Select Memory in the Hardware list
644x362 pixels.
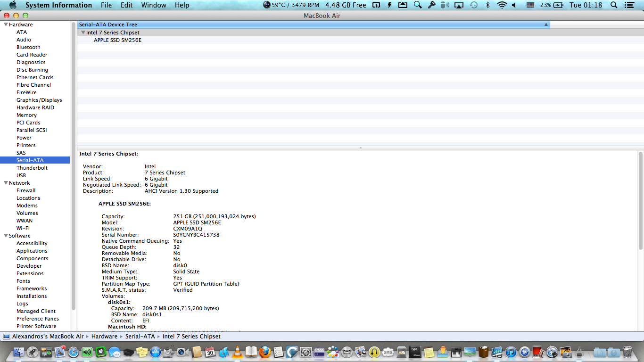pos(26,115)
